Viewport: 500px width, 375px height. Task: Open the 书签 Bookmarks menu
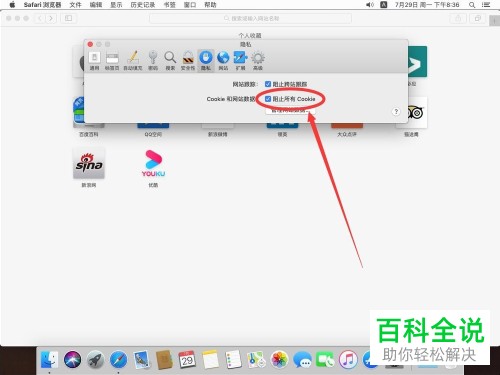[x=169, y=5]
